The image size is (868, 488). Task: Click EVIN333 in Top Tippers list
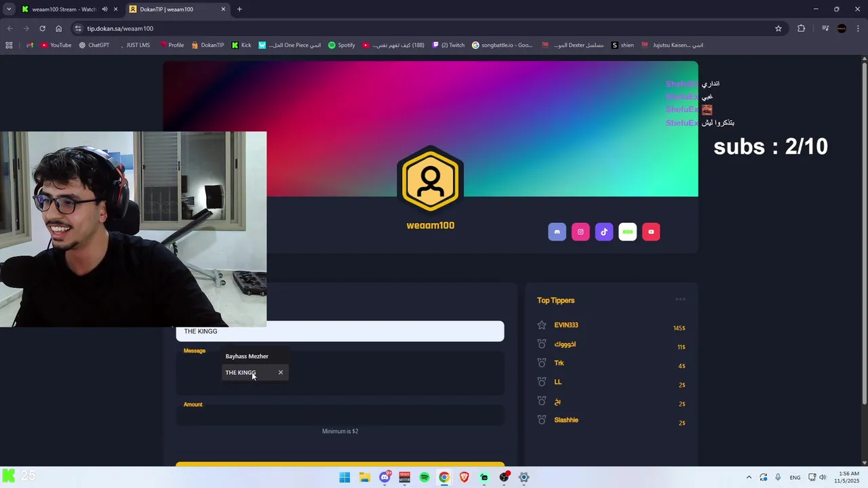click(x=566, y=325)
